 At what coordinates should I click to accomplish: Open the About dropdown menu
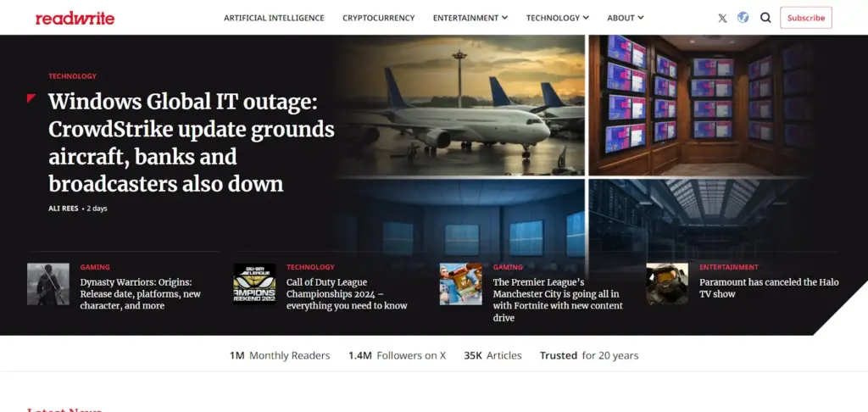[626, 18]
